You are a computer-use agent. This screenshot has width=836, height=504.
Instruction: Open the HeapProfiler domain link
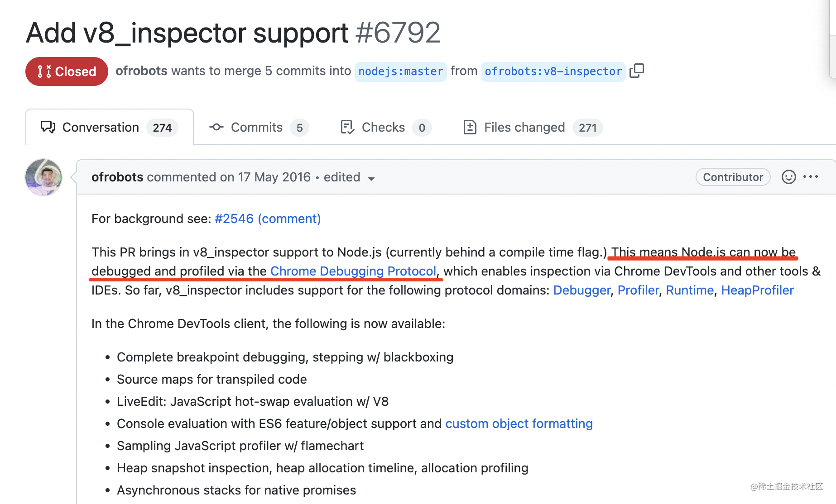(x=757, y=290)
